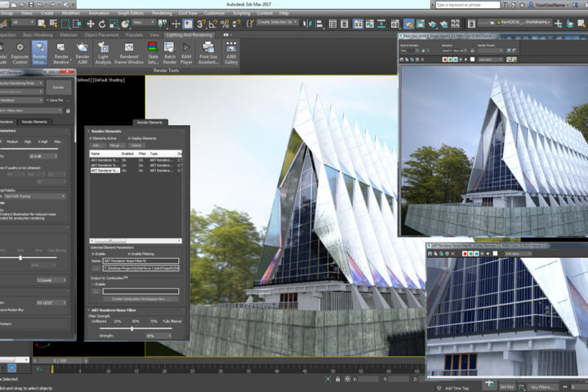Open Render Setup in the ribbon
The height and width of the screenshot is (392, 588).
(x=39, y=53)
